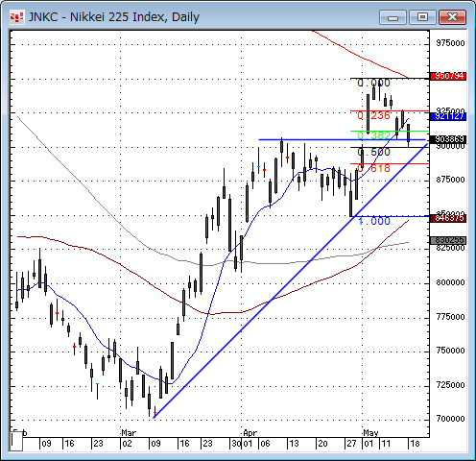Click the date label 13 in April
This screenshot has width=476, height=461.
(x=294, y=444)
